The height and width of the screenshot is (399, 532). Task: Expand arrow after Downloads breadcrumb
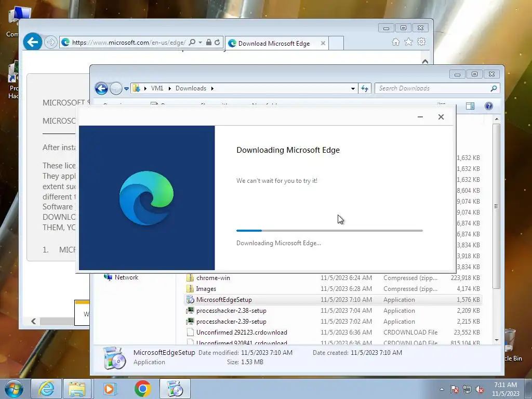(x=212, y=88)
